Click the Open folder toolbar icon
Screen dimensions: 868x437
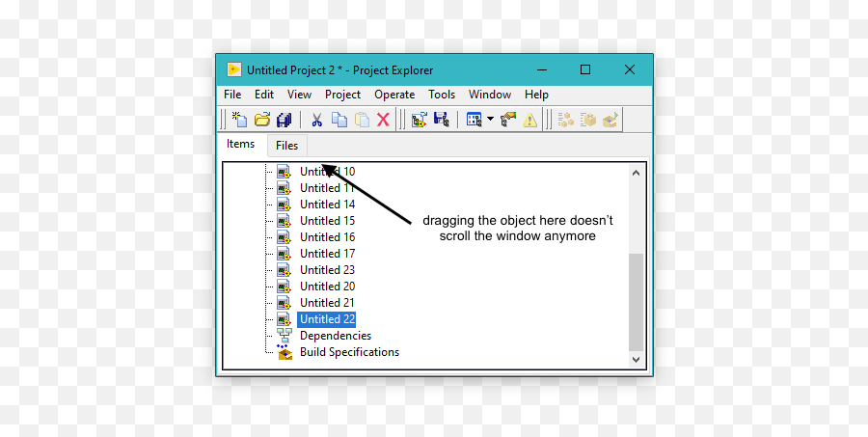[261, 119]
